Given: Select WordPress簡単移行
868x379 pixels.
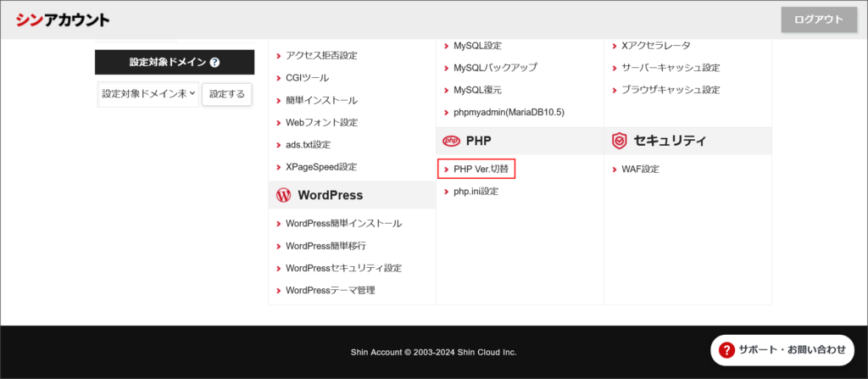Looking at the screenshot, I should (325, 246).
